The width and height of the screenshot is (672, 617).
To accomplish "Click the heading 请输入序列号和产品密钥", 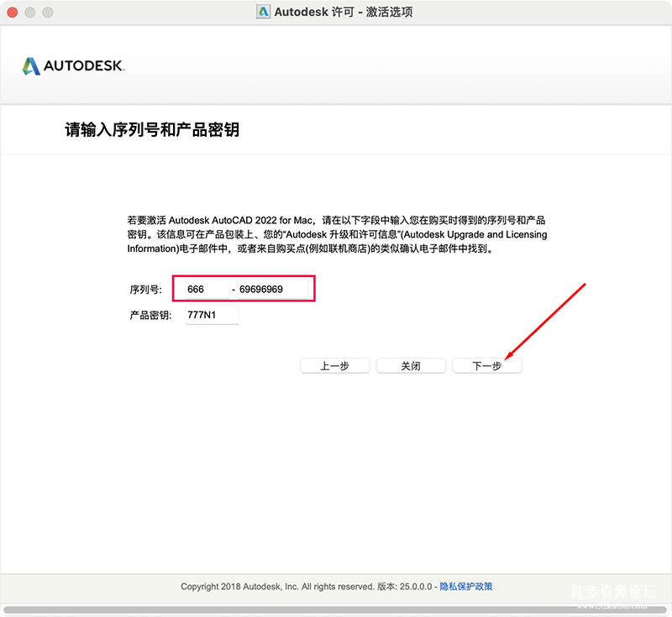I will 152,129.
